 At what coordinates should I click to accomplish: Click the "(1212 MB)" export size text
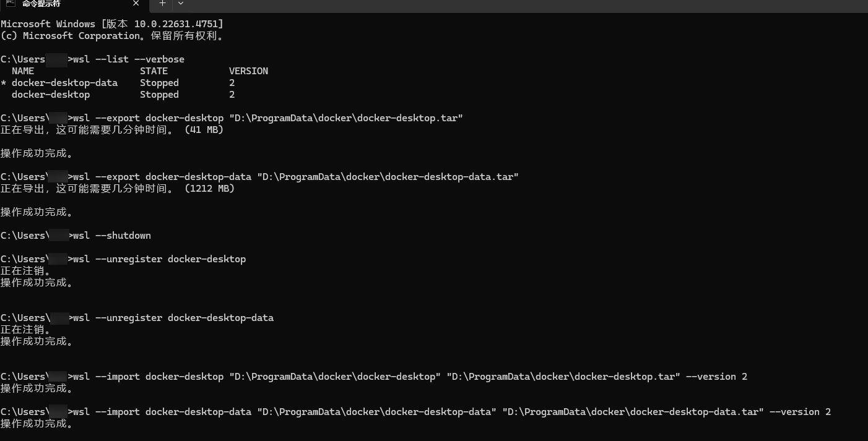tap(209, 189)
